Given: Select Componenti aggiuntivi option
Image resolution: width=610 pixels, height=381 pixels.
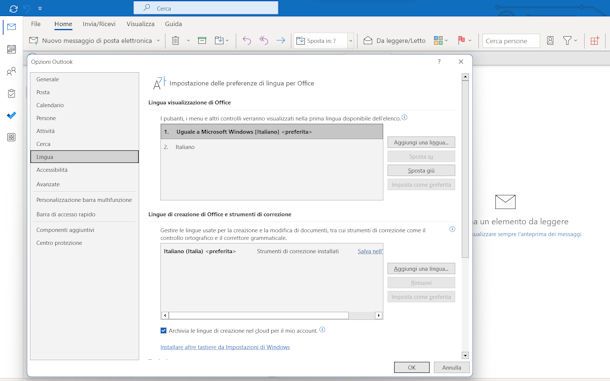Looking at the screenshot, I should coord(84,230).
